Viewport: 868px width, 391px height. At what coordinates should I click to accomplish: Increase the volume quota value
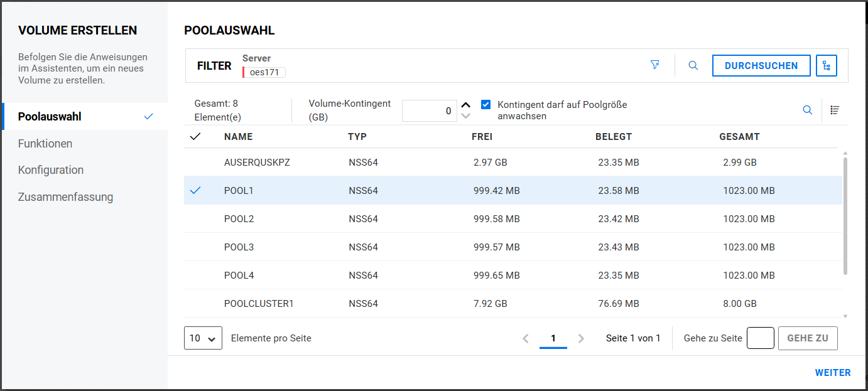coord(465,105)
